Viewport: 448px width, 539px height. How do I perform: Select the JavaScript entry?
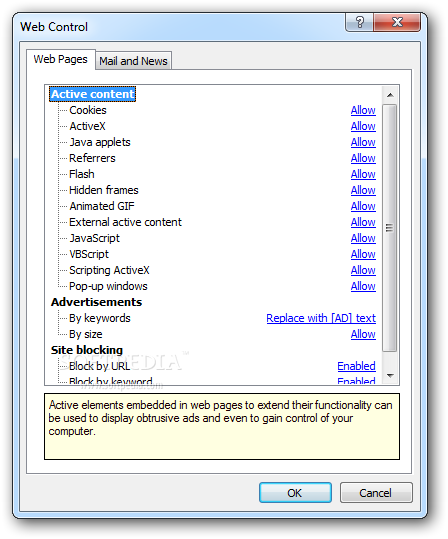(x=95, y=238)
